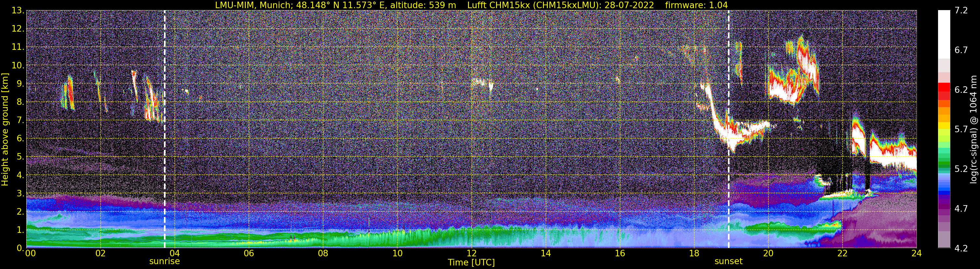Click the height axis tick '10.'
The image size is (980, 269).
18,65
